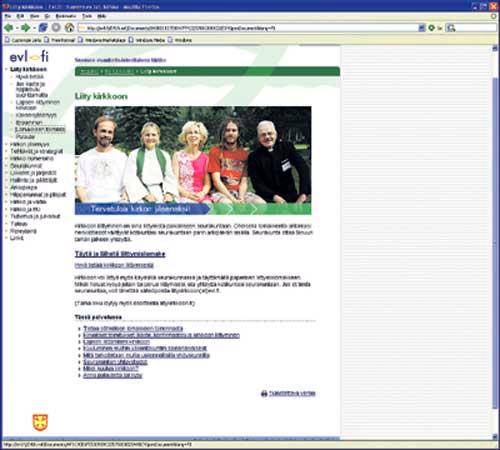Click the 'Täytä ja lähetä liittymislomake' link
The width and height of the screenshot is (500, 450).
(120, 254)
